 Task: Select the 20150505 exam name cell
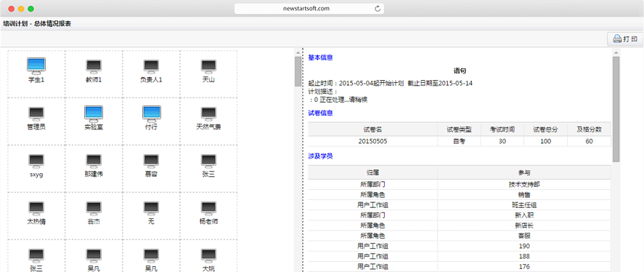tap(372, 141)
